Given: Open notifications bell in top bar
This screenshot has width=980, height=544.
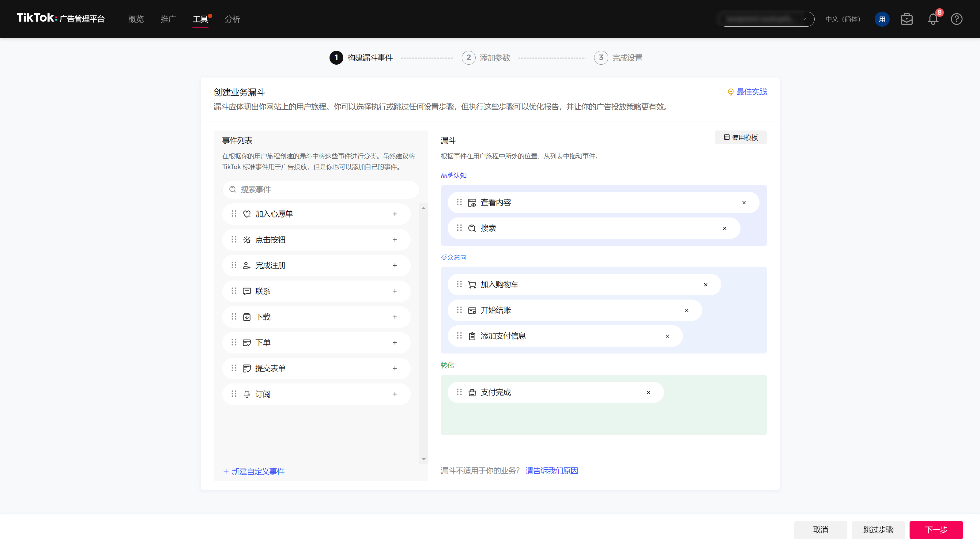Looking at the screenshot, I should tap(933, 19).
